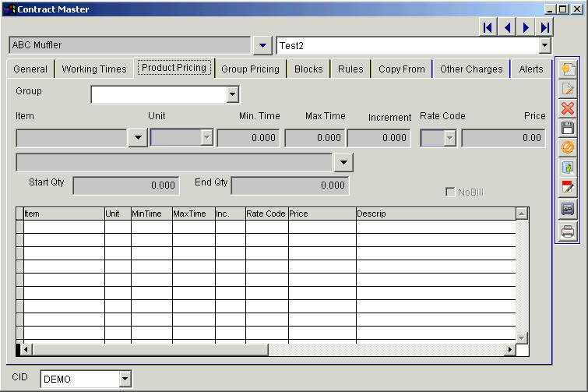Switch to the Group Pricing tab

(x=250, y=69)
